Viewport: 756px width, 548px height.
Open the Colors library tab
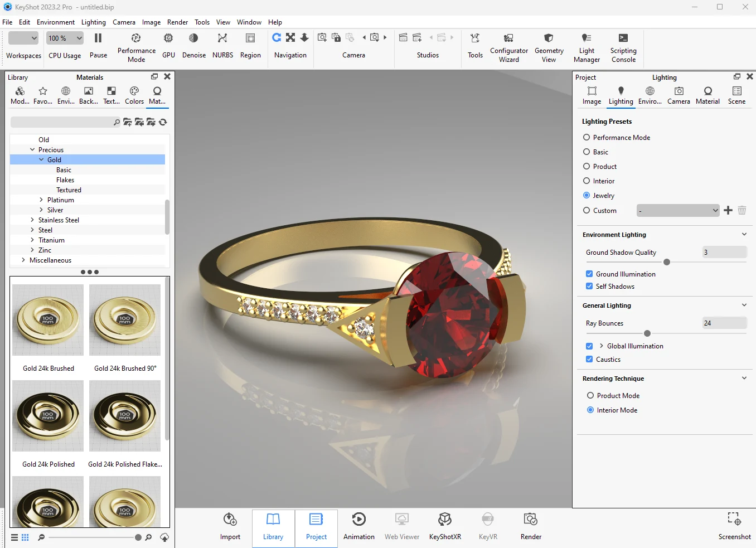pos(134,95)
